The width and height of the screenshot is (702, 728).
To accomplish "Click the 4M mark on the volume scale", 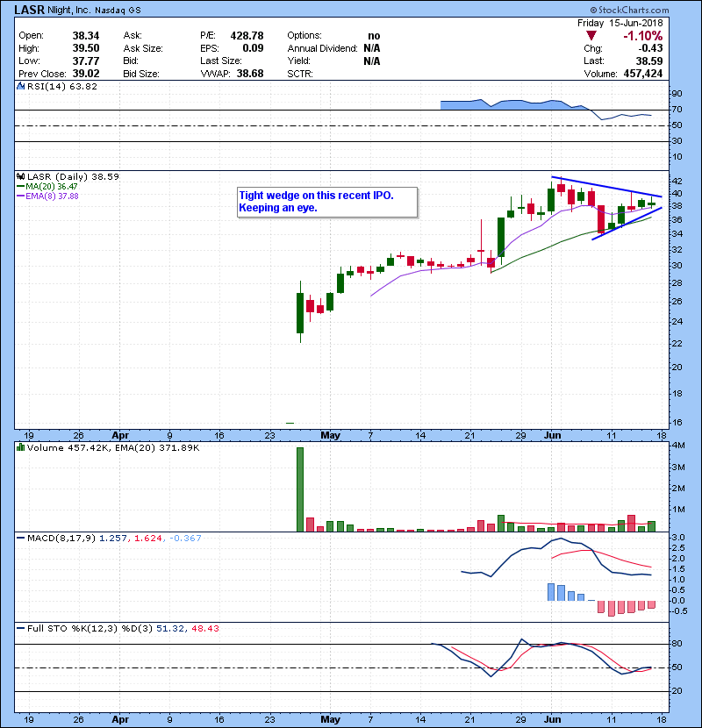I will pyautogui.click(x=678, y=446).
